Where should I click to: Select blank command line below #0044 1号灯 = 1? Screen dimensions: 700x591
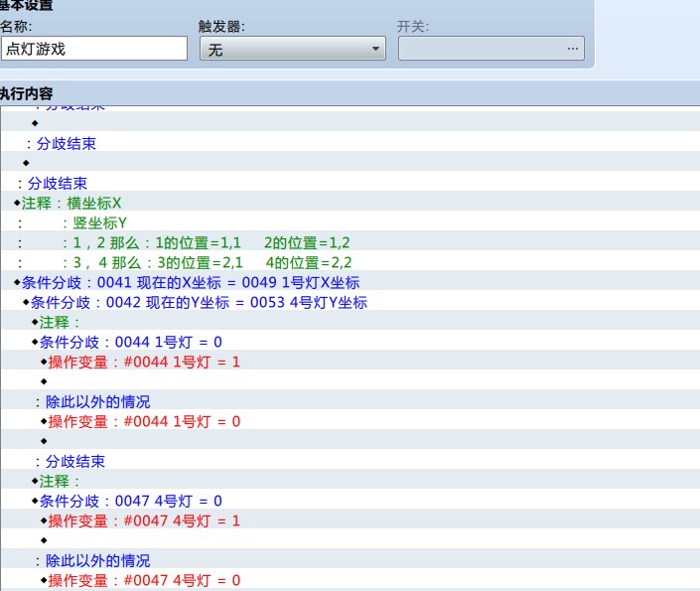point(350,381)
